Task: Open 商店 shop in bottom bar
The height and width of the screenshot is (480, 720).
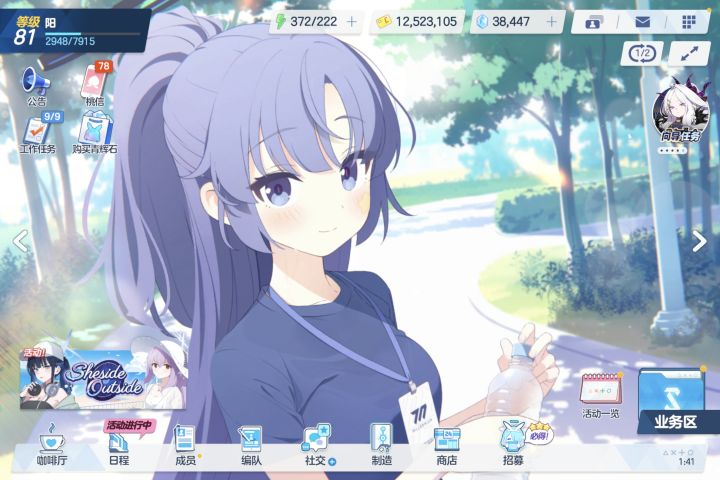Action: pyautogui.click(x=447, y=447)
